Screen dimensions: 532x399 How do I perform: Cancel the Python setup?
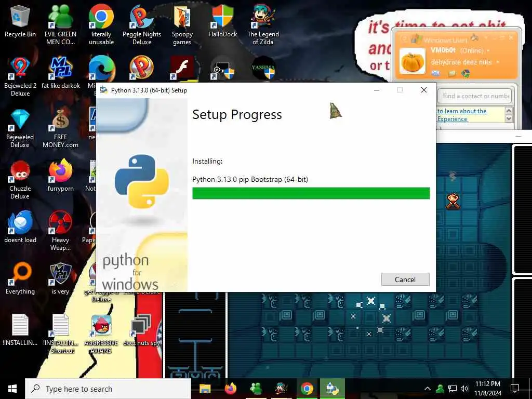405,279
